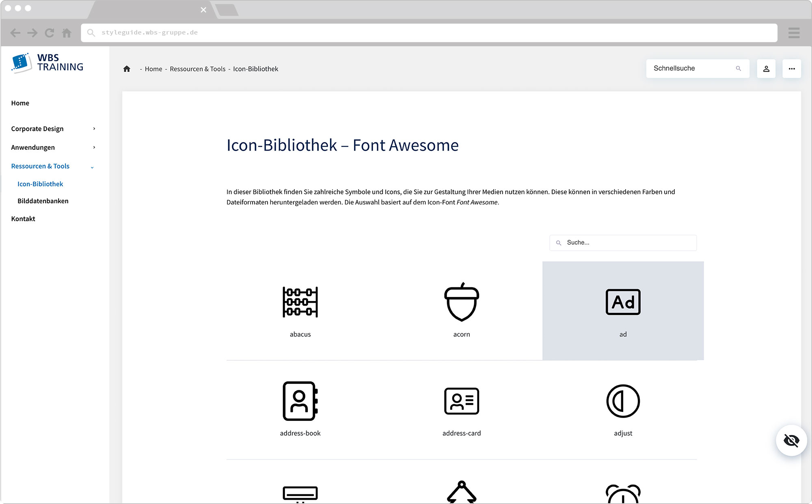Open a new browser tab
The width and height of the screenshot is (812, 504).
click(x=227, y=10)
